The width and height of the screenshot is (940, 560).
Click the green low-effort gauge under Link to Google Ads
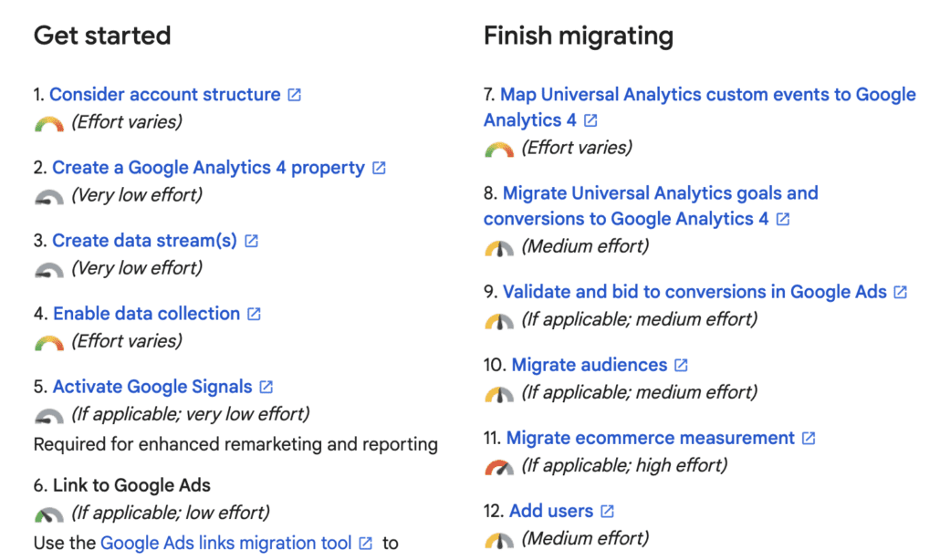coord(49,514)
